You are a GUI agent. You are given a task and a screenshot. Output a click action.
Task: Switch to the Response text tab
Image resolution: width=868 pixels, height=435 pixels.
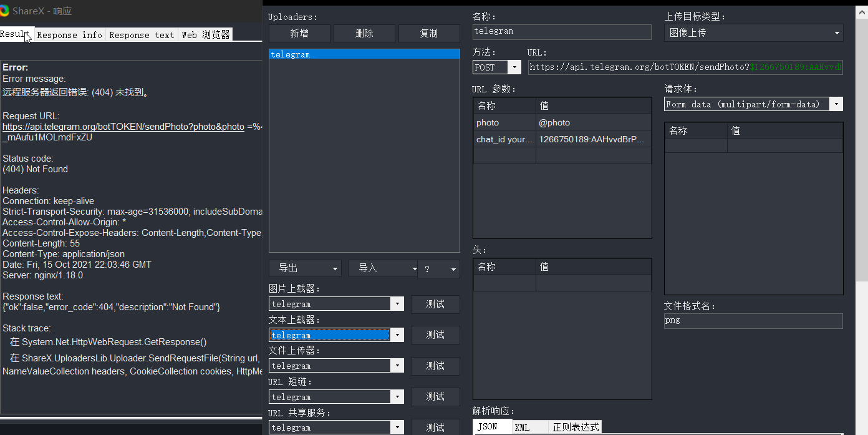142,35
